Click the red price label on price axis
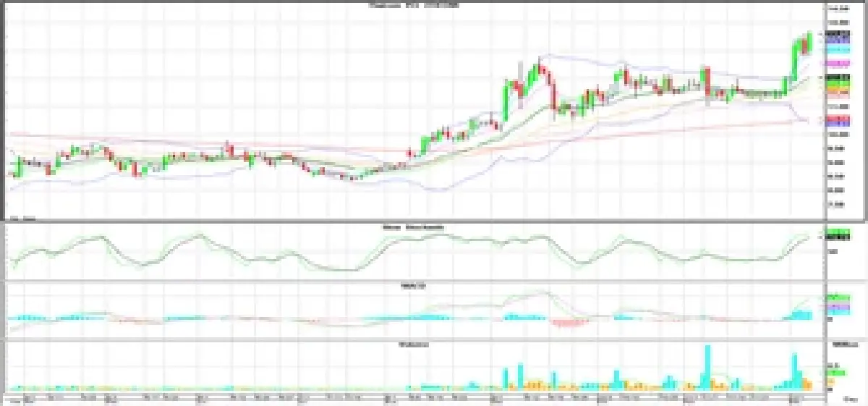The image size is (868, 406). click(x=838, y=117)
